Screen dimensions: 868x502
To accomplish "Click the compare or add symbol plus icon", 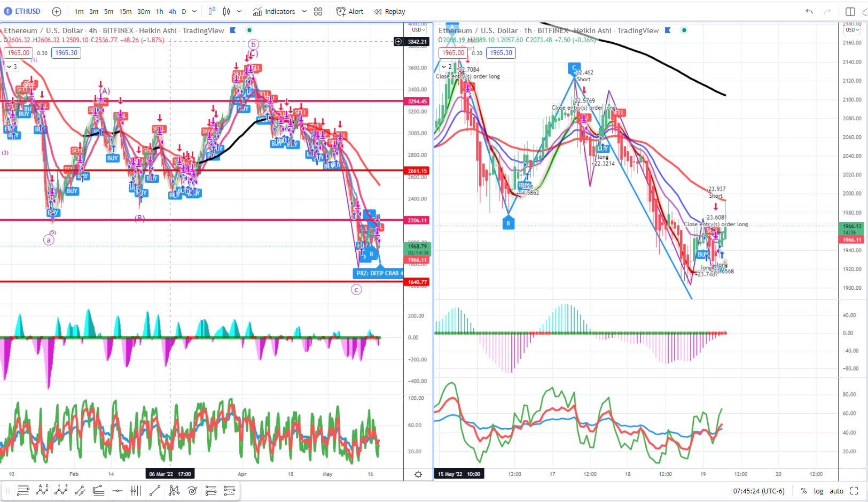I will coord(57,11).
